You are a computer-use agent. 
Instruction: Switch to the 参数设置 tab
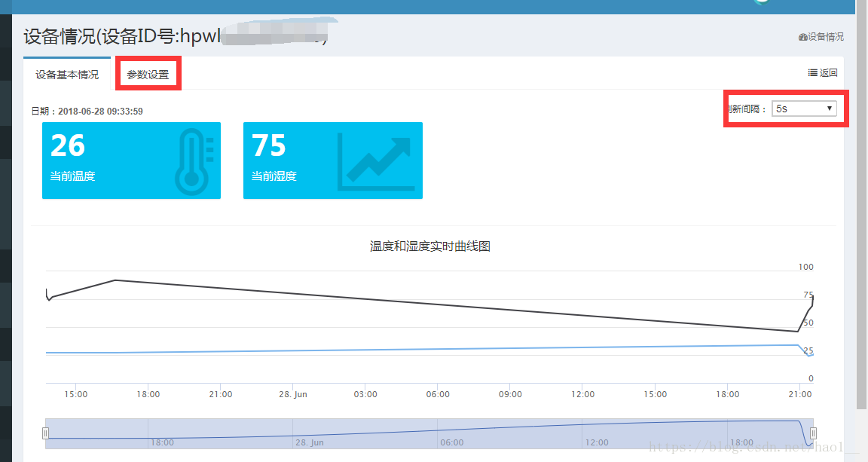148,74
